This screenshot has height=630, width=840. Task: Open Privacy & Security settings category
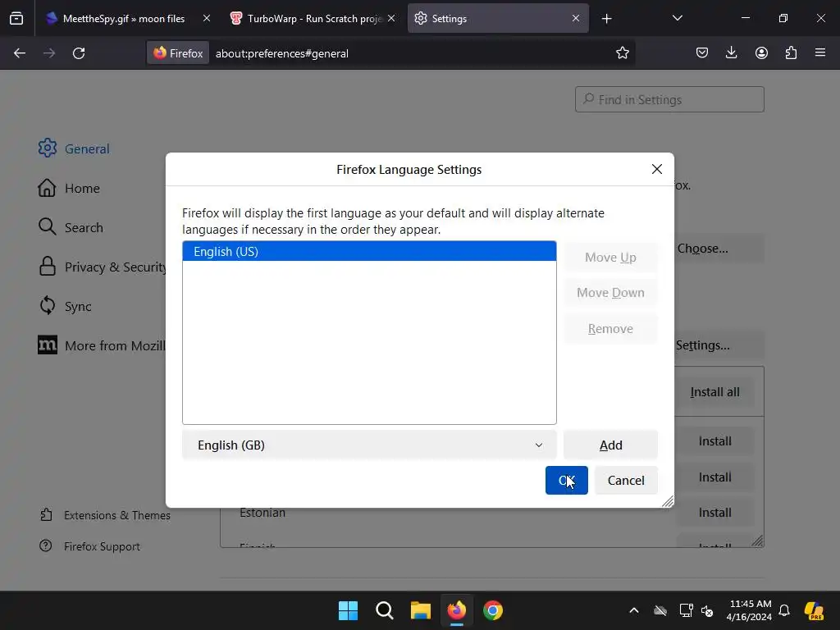click(x=102, y=267)
